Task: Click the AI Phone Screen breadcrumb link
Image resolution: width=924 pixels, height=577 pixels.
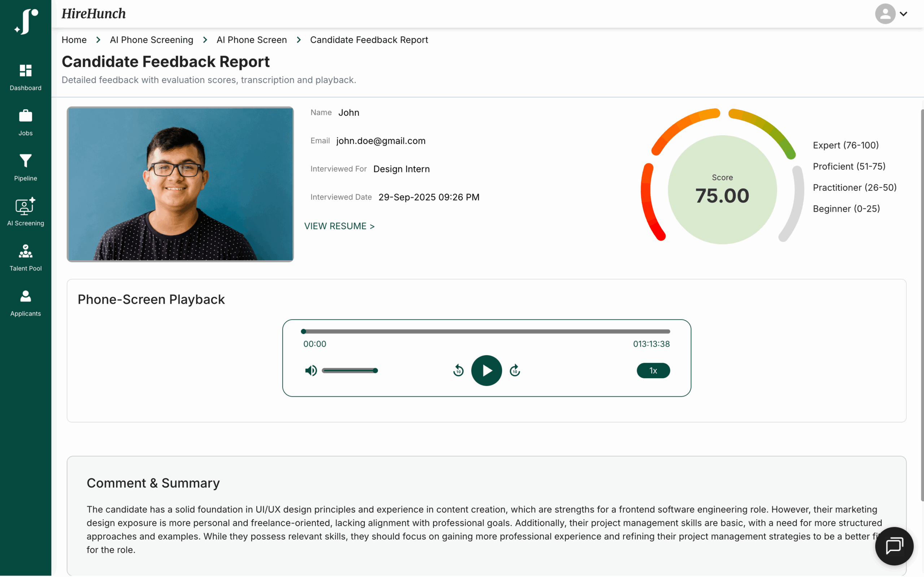Action: tap(251, 40)
